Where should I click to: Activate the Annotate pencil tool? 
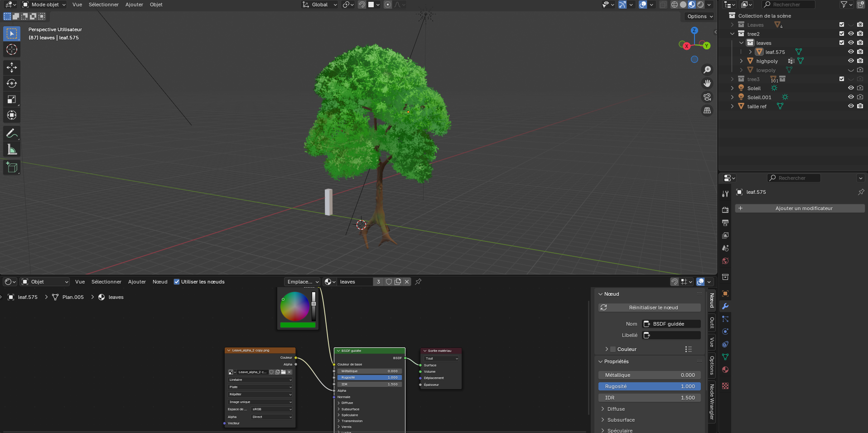[x=12, y=133]
